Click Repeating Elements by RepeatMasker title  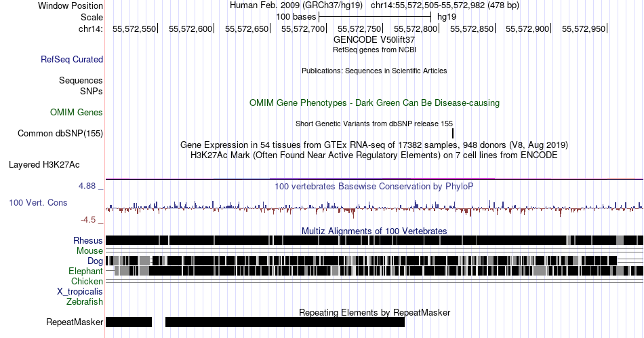[x=374, y=312]
